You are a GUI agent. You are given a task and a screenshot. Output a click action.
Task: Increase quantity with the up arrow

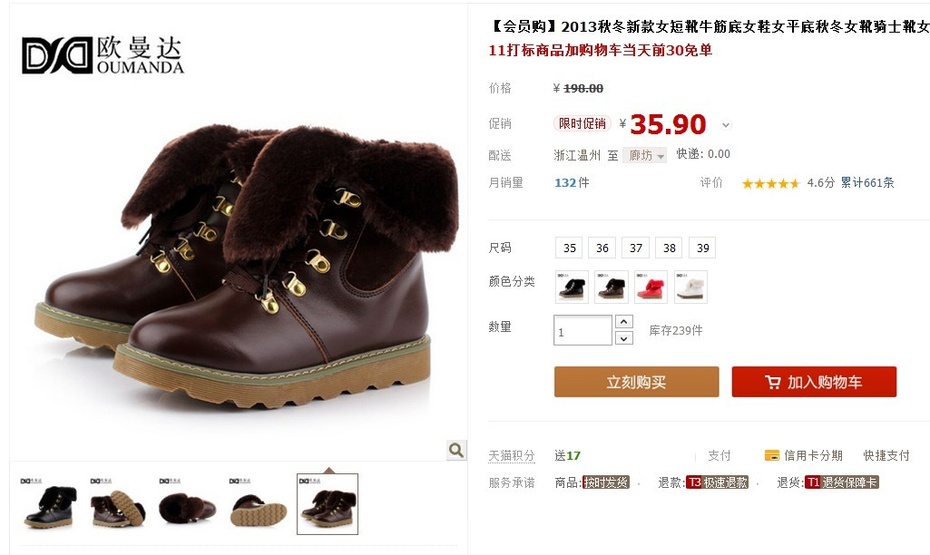(x=624, y=321)
